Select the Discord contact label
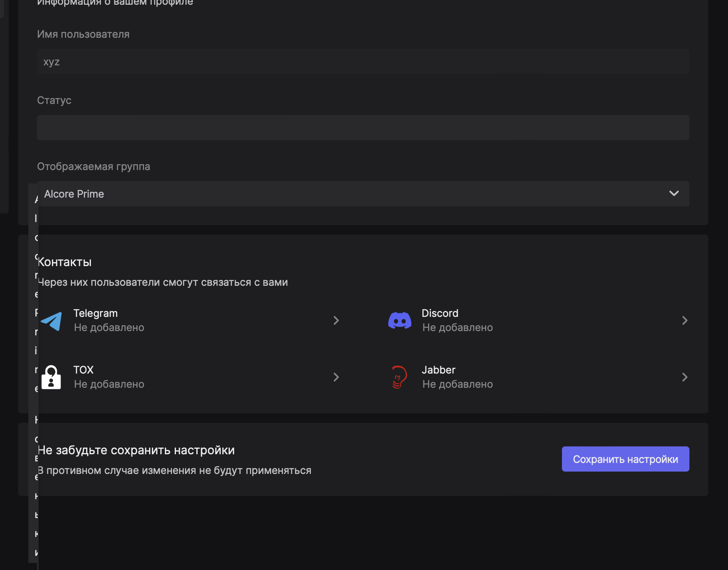Image resolution: width=728 pixels, height=570 pixels. point(440,313)
